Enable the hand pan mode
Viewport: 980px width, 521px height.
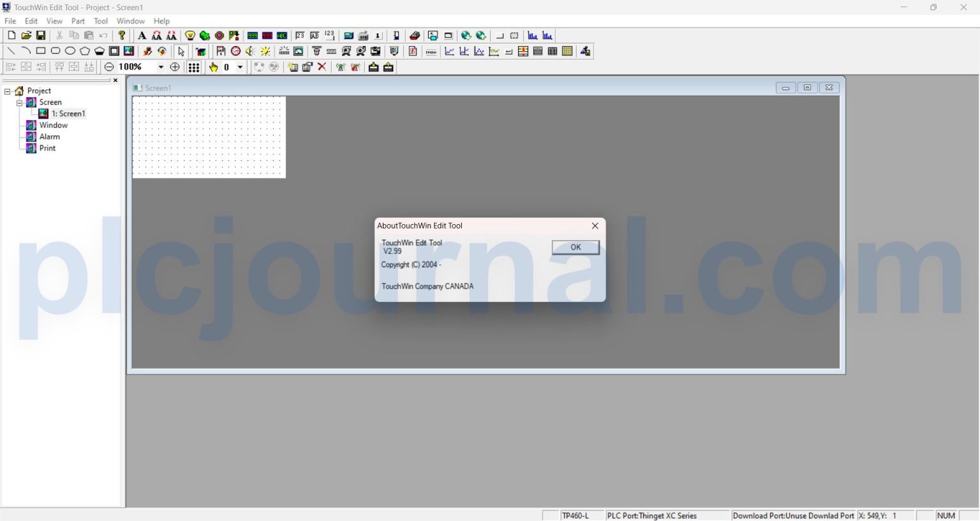(213, 66)
